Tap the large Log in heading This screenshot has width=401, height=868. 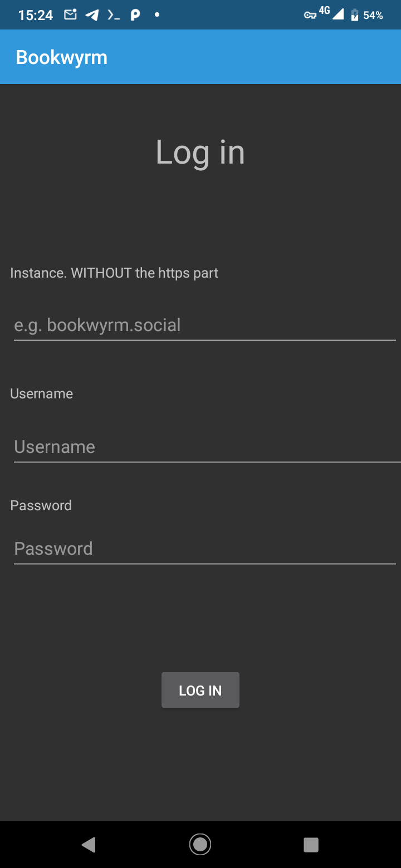pyautogui.click(x=200, y=152)
